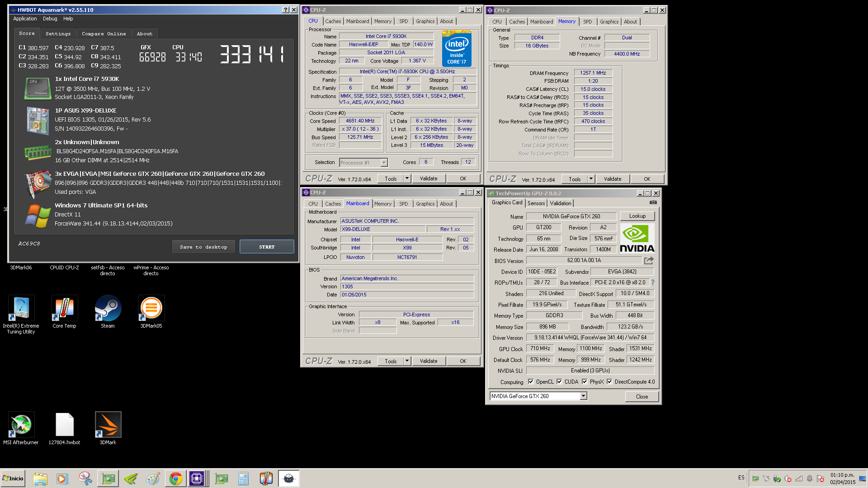The image size is (868, 488).
Task: Switch to Sensors tab in GPU-Z
Action: 536,203
